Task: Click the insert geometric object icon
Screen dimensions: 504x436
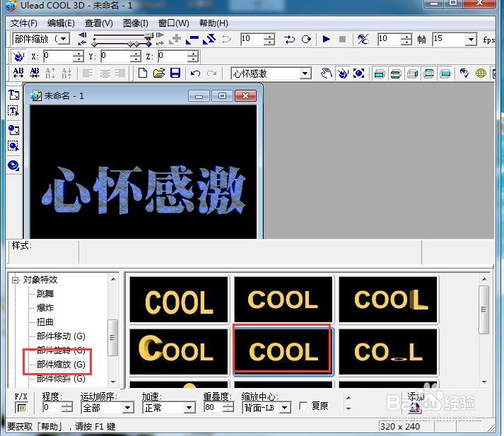Action: click(x=13, y=165)
